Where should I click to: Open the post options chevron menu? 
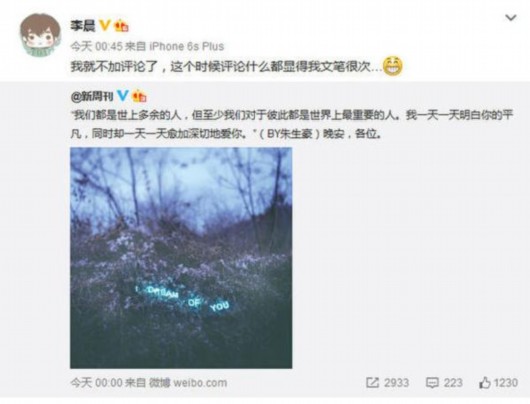(510, 18)
